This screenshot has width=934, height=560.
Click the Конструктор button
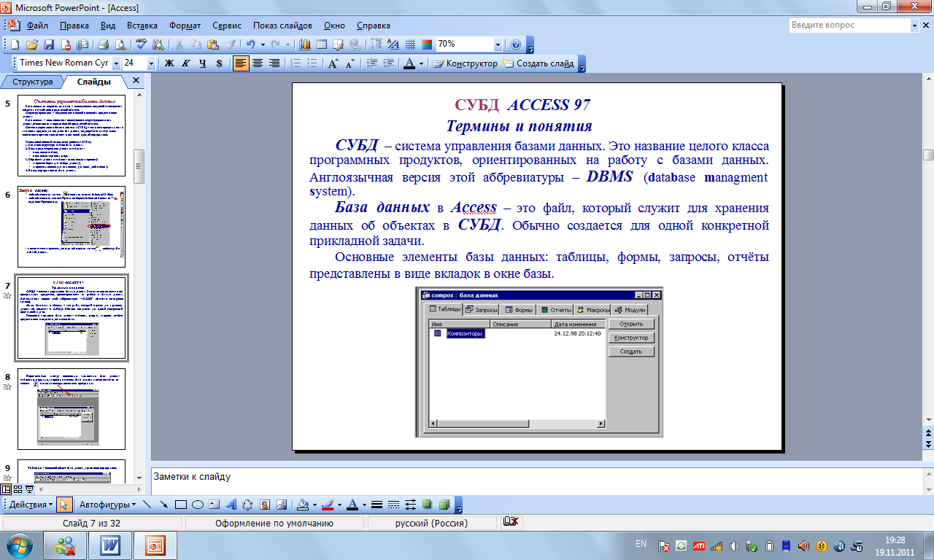(x=466, y=63)
